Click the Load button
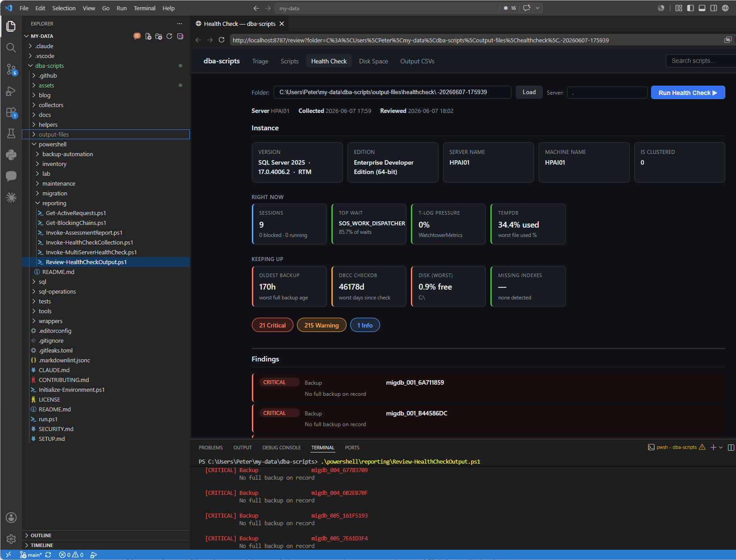This screenshot has height=560, width=736. coord(529,92)
